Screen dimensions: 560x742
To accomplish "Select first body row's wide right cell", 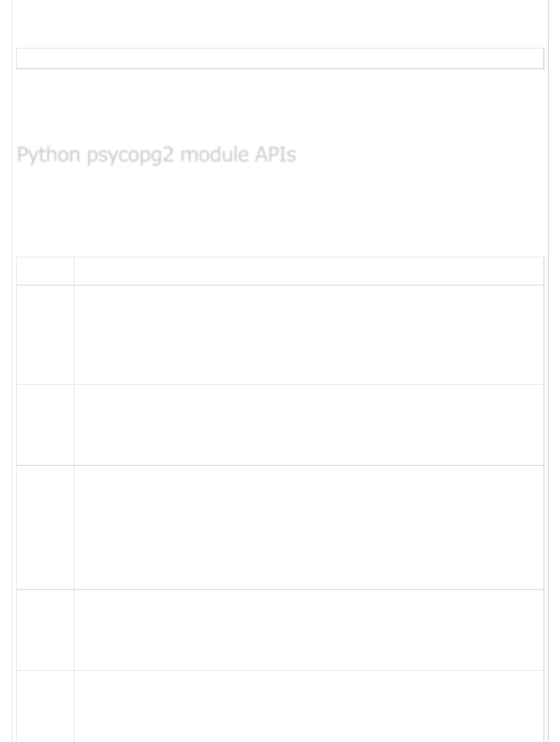I will tap(308, 335).
